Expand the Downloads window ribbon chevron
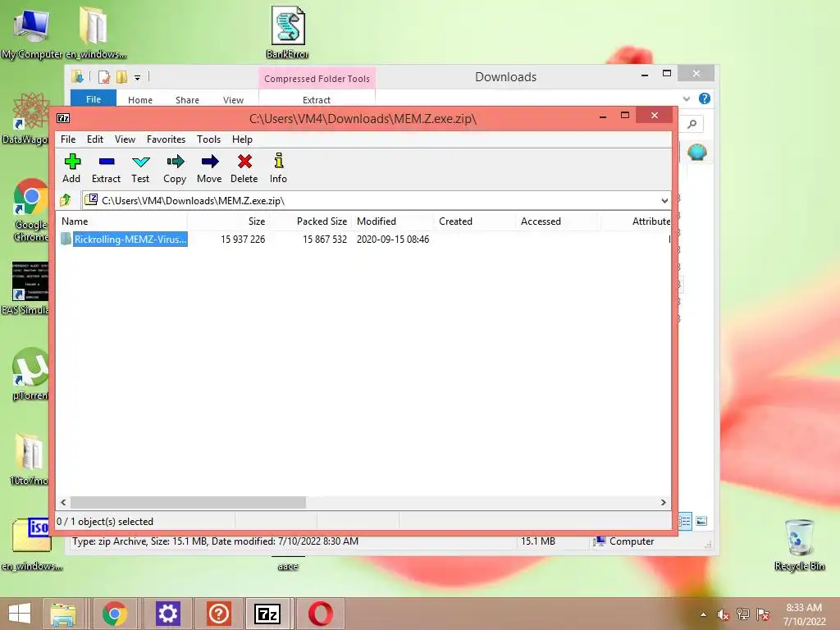Image resolution: width=840 pixels, height=630 pixels. (x=687, y=98)
